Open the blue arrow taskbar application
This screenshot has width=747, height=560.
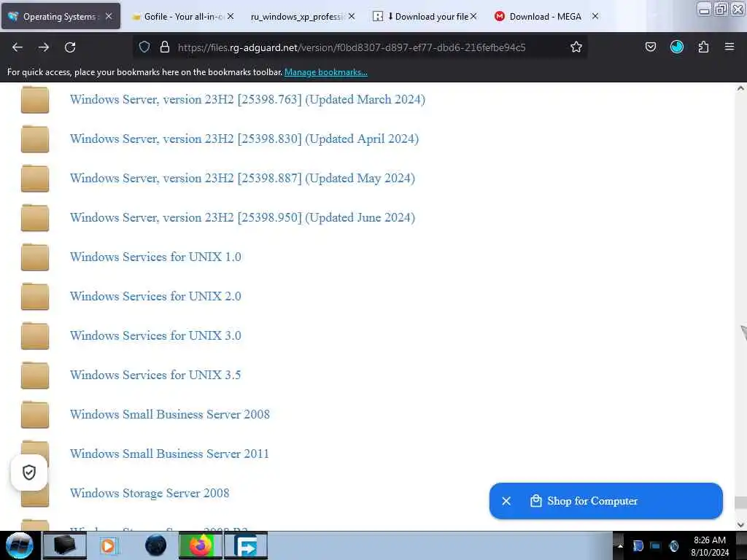246,545
